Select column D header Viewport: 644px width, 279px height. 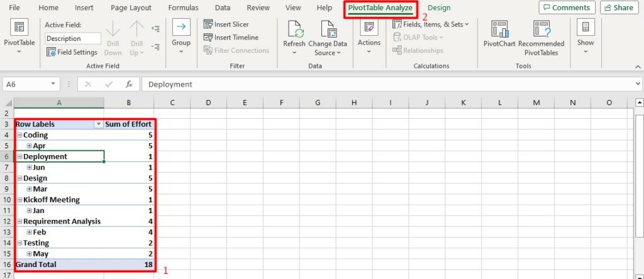coord(208,102)
